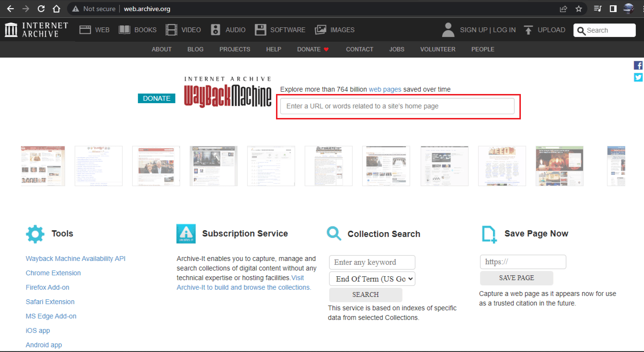Click the browser back arrow
The width and height of the screenshot is (644, 352).
[x=11, y=9]
